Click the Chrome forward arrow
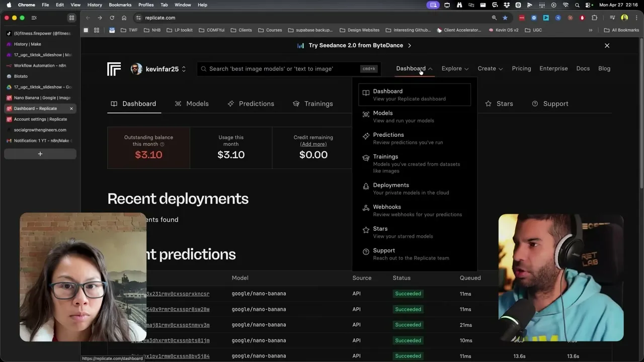644x362 pixels. tap(100, 18)
